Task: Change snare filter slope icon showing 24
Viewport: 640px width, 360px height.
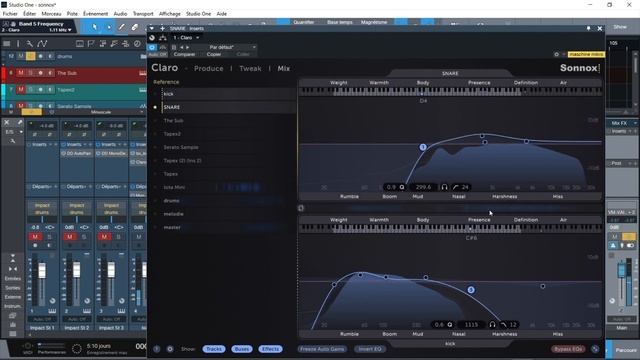Action: [x=456, y=187]
